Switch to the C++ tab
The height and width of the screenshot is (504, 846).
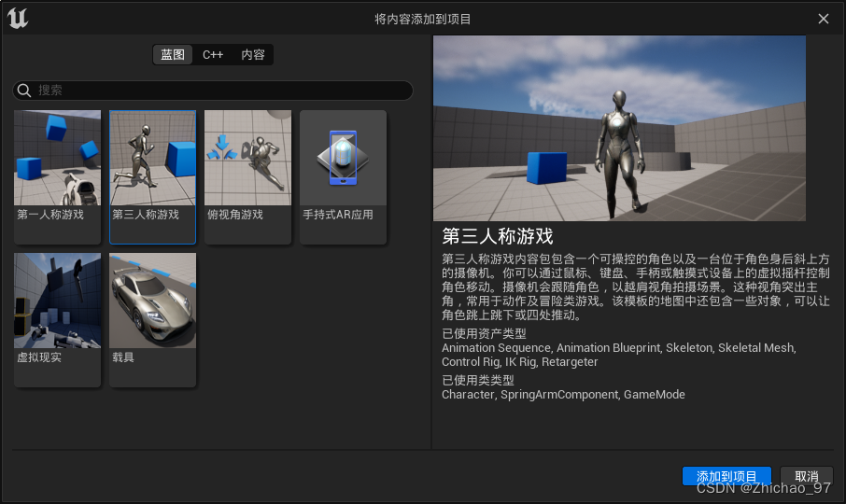pyautogui.click(x=213, y=54)
